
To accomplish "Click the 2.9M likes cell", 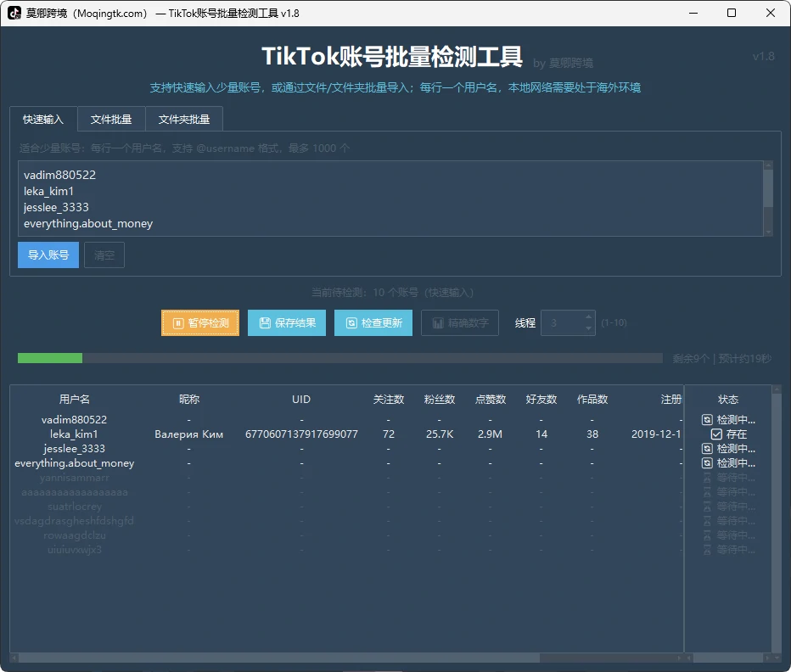I will 490,434.
